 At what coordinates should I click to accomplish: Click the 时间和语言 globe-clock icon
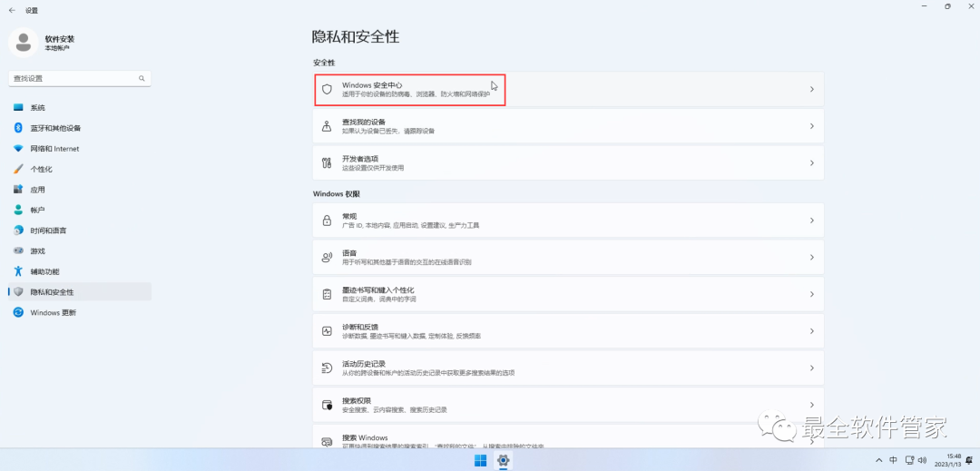[18, 231]
